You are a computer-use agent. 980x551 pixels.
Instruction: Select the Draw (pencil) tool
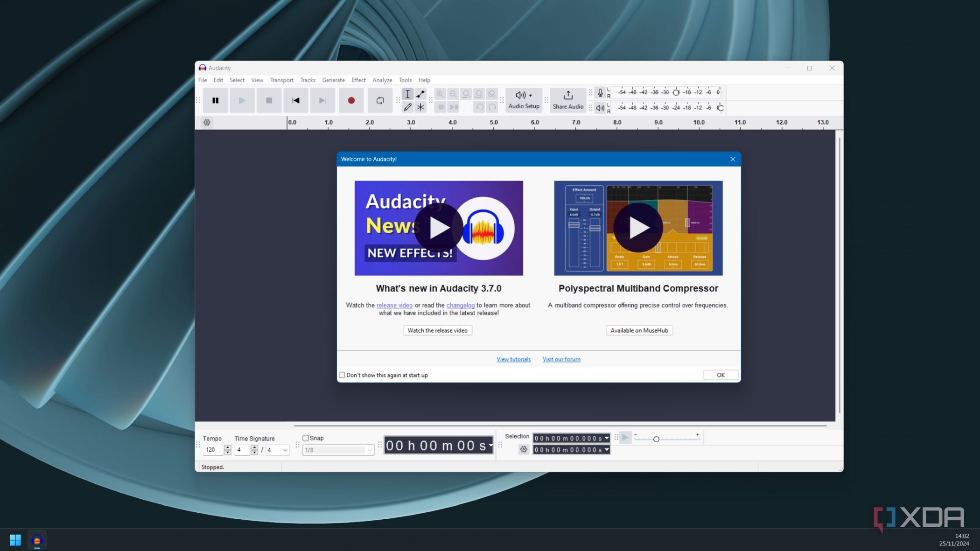tap(407, 107)
